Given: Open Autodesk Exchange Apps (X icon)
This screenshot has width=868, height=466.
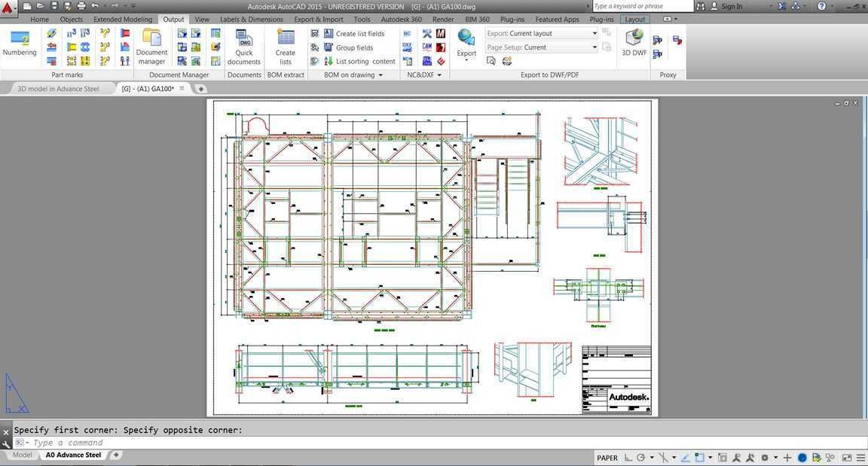Looking at the screenshot, I should point(781,6).
